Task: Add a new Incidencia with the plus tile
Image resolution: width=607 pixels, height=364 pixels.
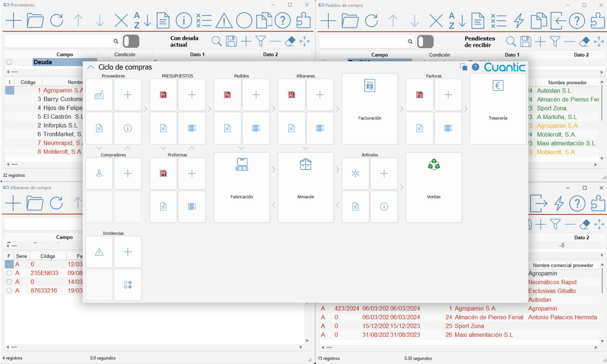Action: [x=128, y=252]
